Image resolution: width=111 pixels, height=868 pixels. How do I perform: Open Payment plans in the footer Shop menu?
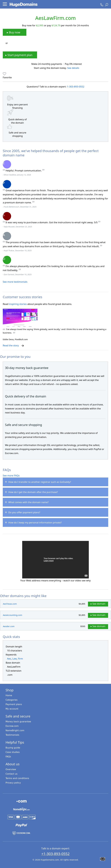point(14,704)
